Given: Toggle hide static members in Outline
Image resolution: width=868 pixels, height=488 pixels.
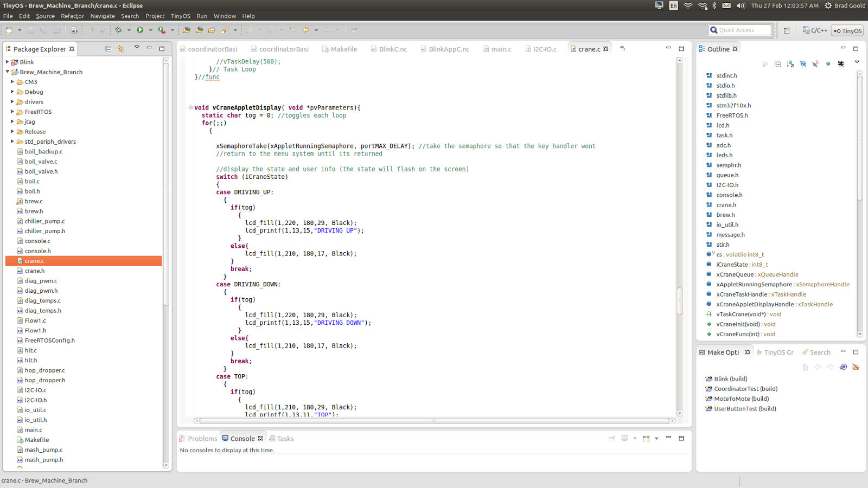Looking at the screenshot, I should [815, 64].
